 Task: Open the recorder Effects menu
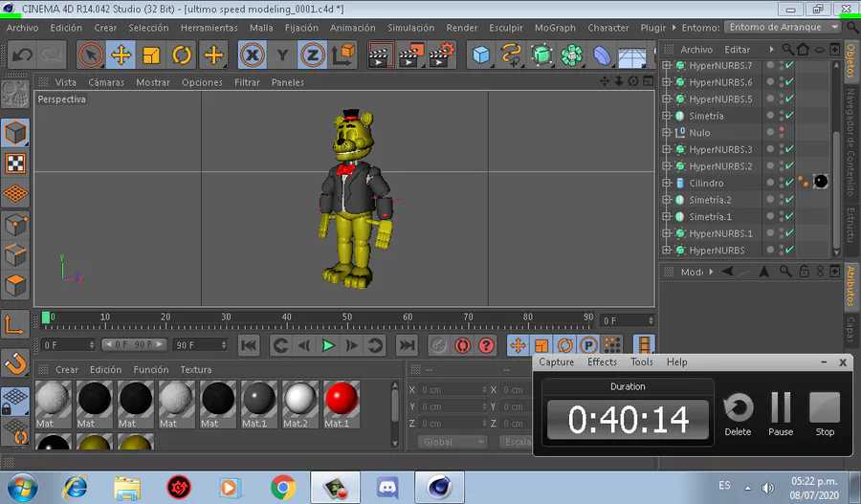point(602,362)
